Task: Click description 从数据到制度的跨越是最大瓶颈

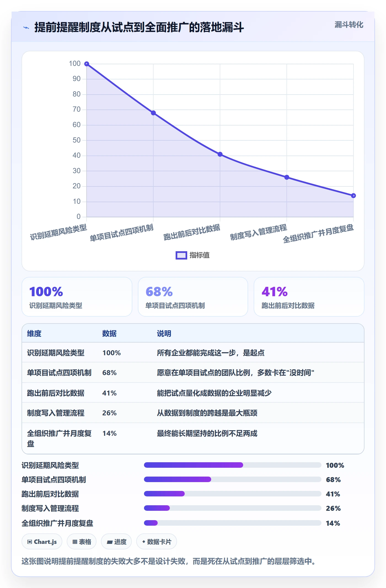Action: tap(207, 413)
